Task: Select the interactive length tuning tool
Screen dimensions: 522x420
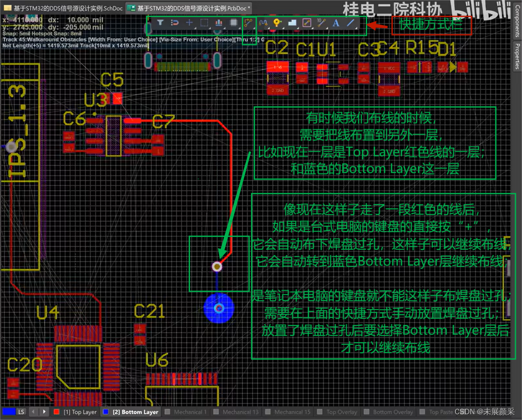Action: tap(263, 22)
